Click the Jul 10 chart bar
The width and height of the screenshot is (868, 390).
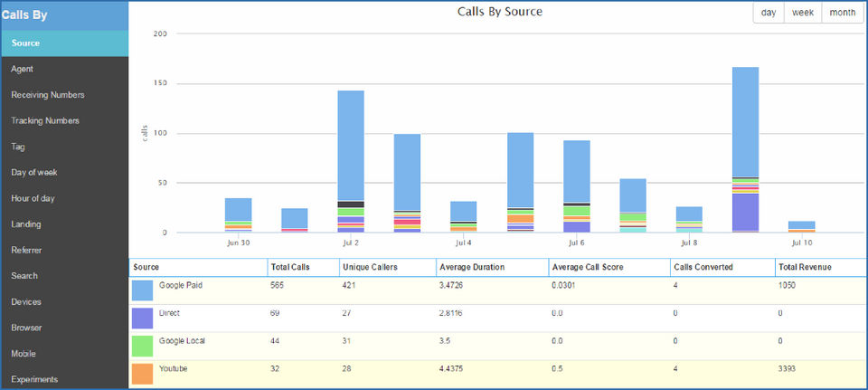tap(802, 226)
